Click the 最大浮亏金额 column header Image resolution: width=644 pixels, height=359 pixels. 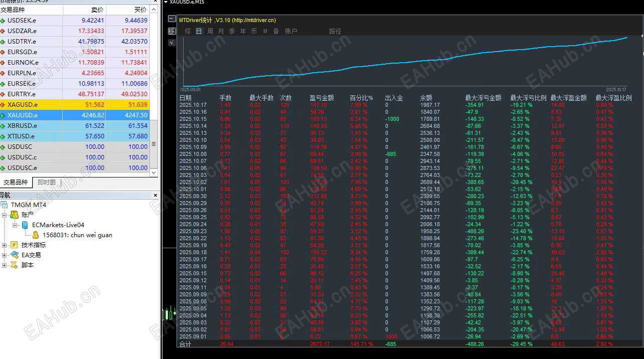pyautogui.click(x=484, y=98)
